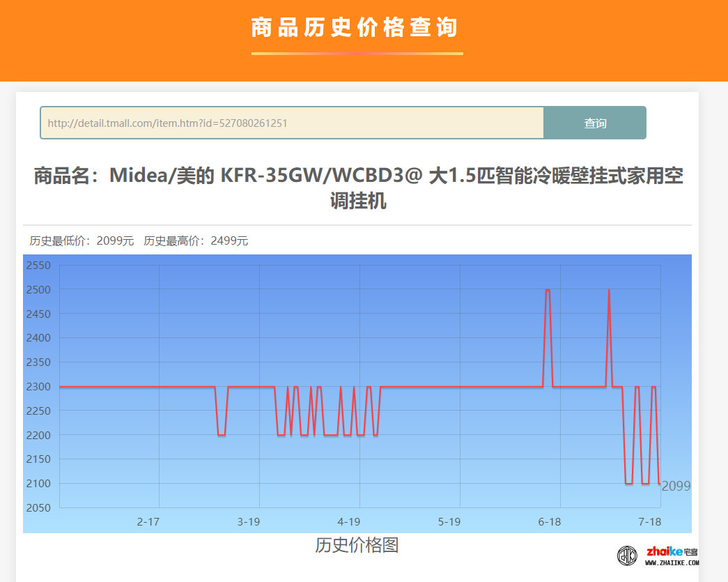Viewport: 728px width, 582px height.
Task: Click the 2150 y-axis value
Action: 38,459
